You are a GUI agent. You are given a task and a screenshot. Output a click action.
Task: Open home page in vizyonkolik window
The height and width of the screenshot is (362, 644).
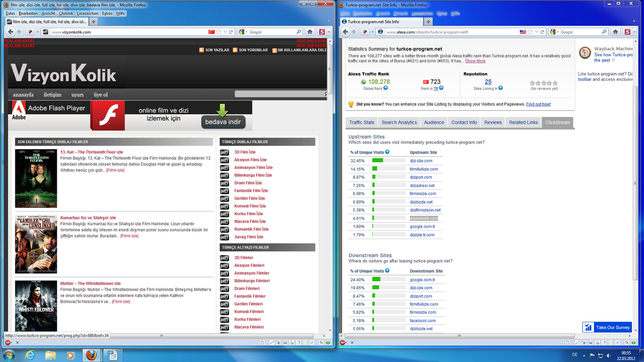310,32
